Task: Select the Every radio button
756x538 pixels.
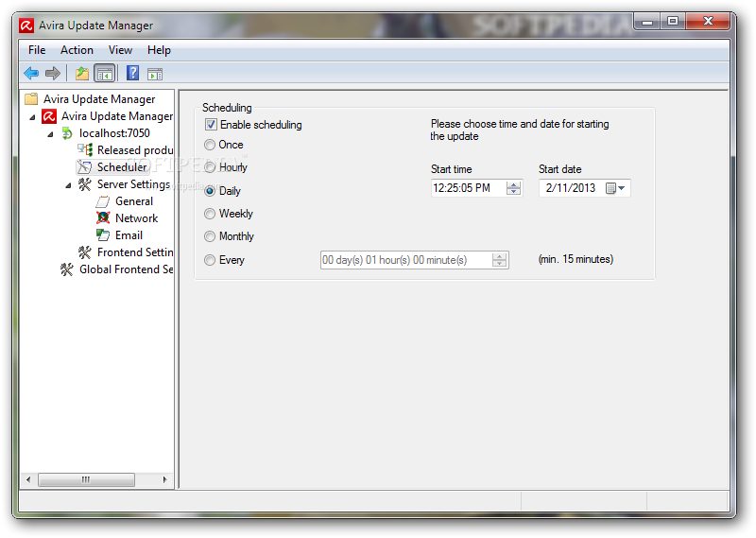Action: click(210, 260)
